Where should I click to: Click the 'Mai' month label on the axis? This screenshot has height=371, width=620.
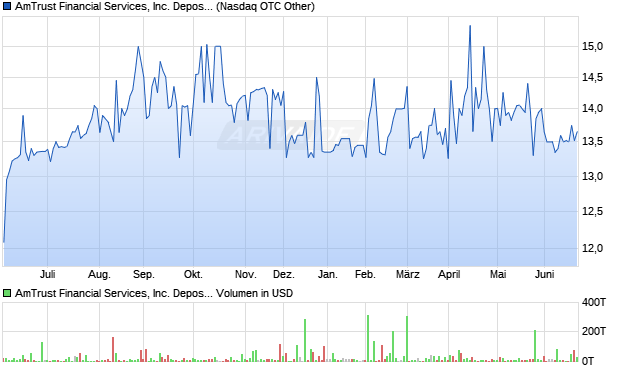coord(498,274)
